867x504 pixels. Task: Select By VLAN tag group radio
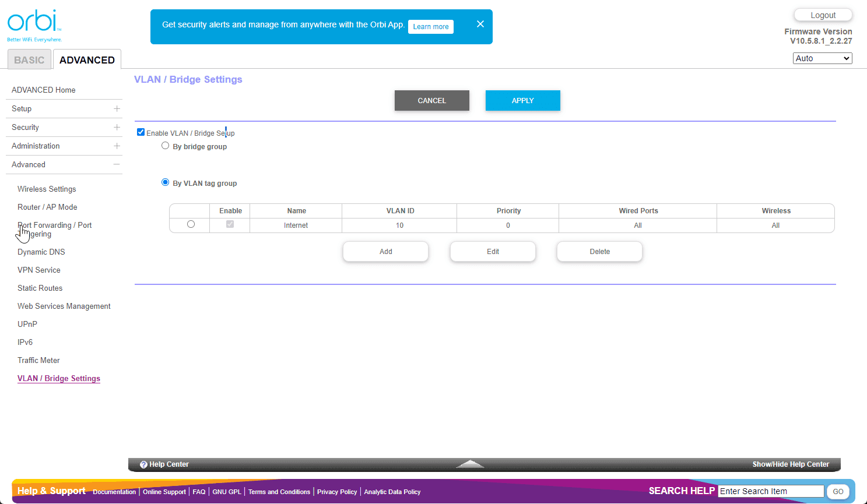point(166,182)
